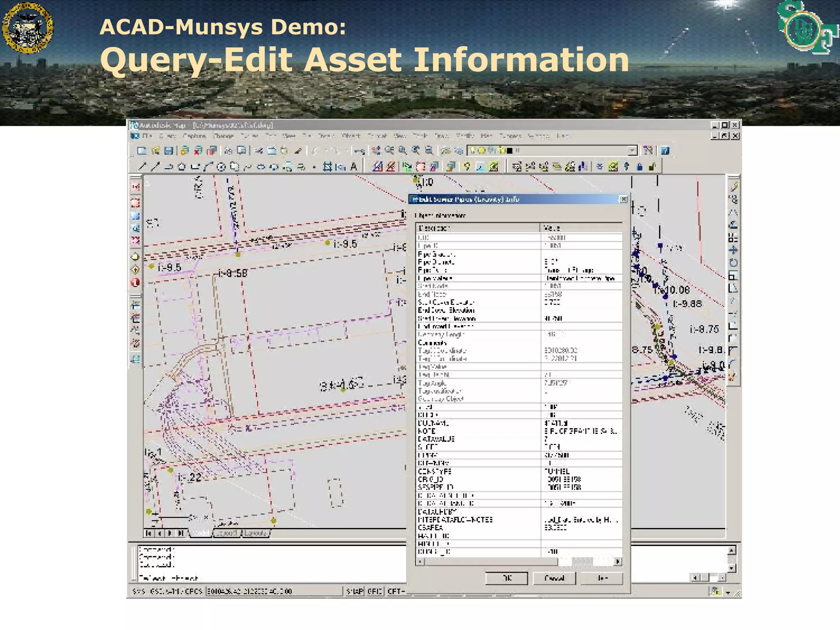
Task: Click the Pan realtime icon
Action: coord(376,151)
